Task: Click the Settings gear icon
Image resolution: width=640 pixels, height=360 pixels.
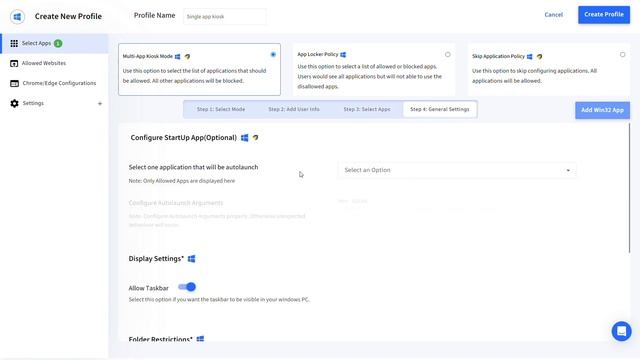Action: click(x=14, y=103)
